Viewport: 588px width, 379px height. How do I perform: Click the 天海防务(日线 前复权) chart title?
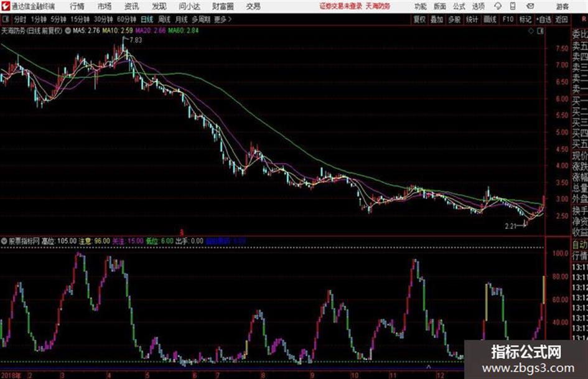tap(32, 30)
